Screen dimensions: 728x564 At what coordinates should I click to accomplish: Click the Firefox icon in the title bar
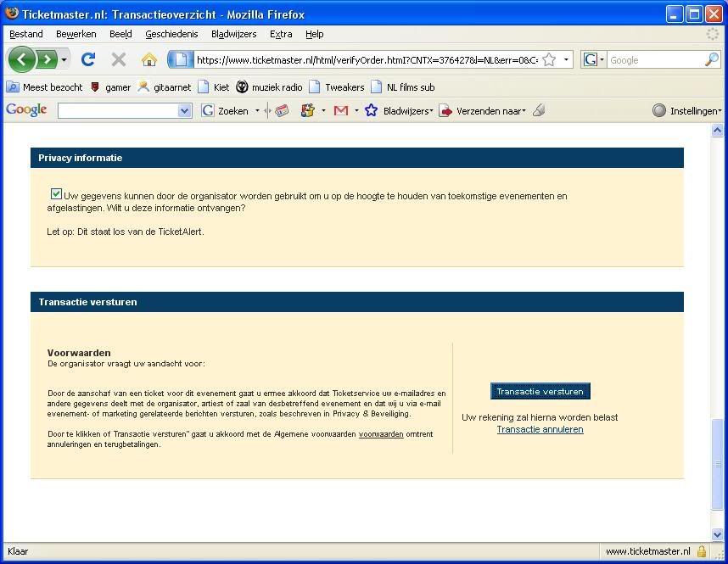coord(12,14)
